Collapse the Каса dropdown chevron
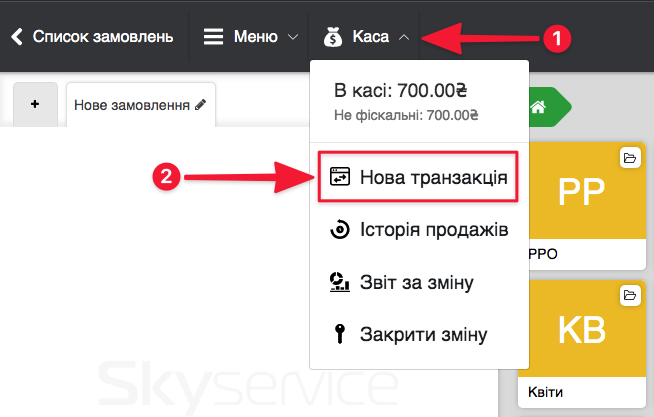The width and height of the screenshot is (654, 417). click(403, 37)
